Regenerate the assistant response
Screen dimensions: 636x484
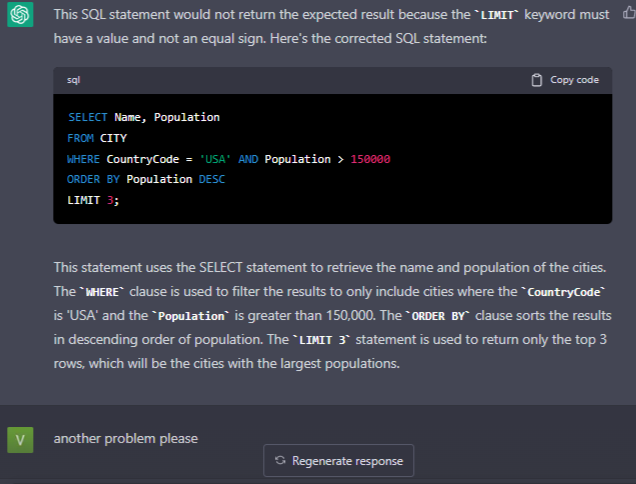click(x=338, y=460)
